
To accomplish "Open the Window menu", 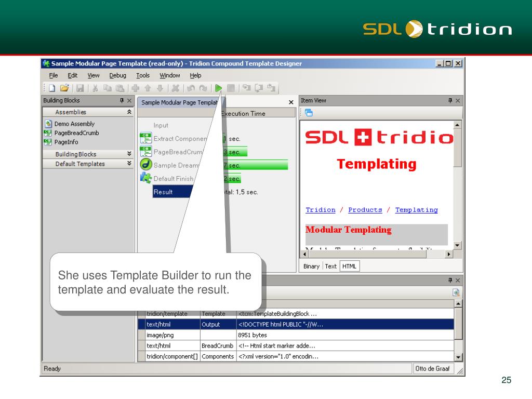I will 170,75.
